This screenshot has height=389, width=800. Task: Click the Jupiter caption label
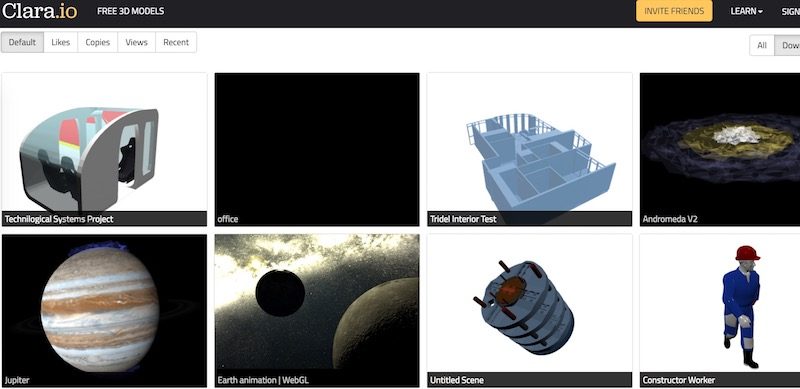(x=17, y=380)
